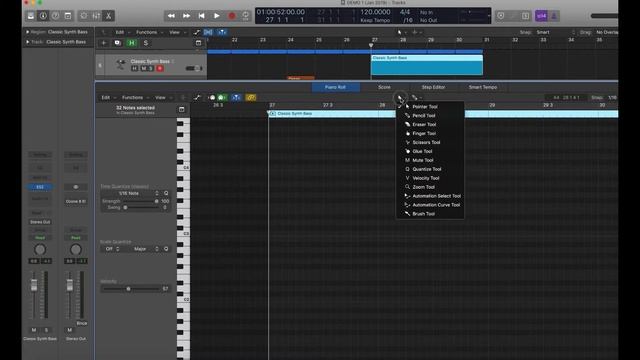640x360 pixels.
Task: Click the tempo value 120.0000
Action: click(375, 12)
